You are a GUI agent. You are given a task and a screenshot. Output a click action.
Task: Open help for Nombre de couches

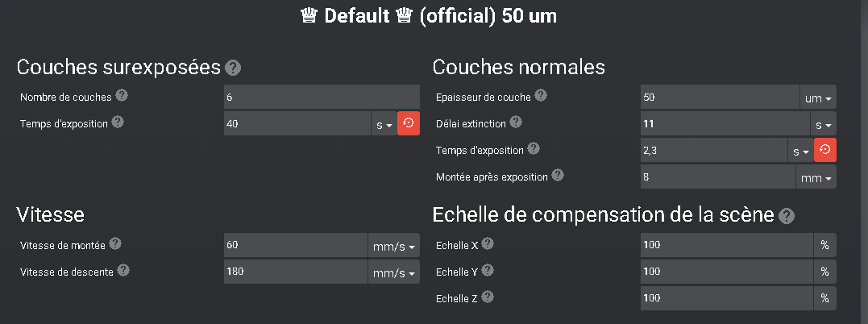[x=122, y=96]
